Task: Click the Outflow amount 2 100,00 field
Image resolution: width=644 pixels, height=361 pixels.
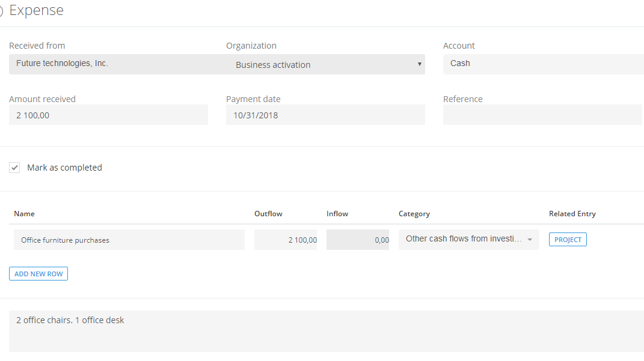Action: (286, 240)
